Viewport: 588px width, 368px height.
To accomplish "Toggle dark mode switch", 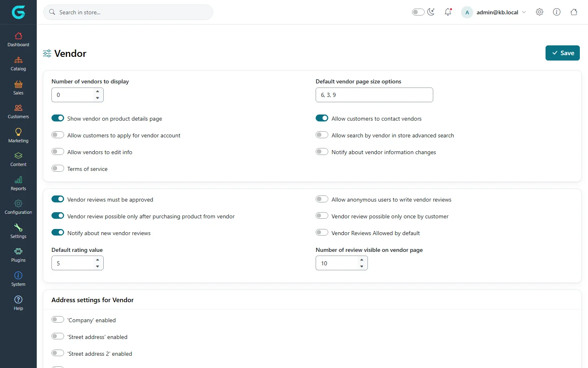I will (x=418, y=12).
